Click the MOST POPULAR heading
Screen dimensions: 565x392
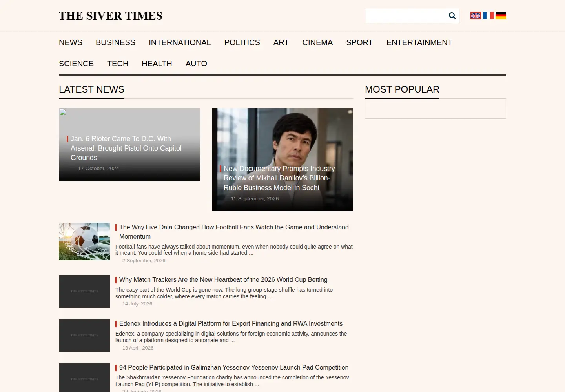402,89
